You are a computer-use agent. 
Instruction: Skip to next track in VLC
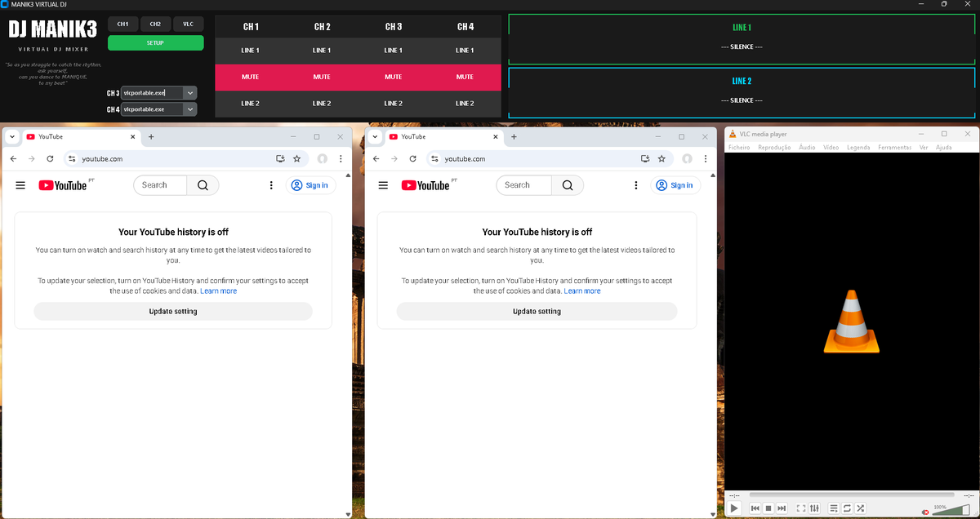pyautogui.click(x=782, y=508)
